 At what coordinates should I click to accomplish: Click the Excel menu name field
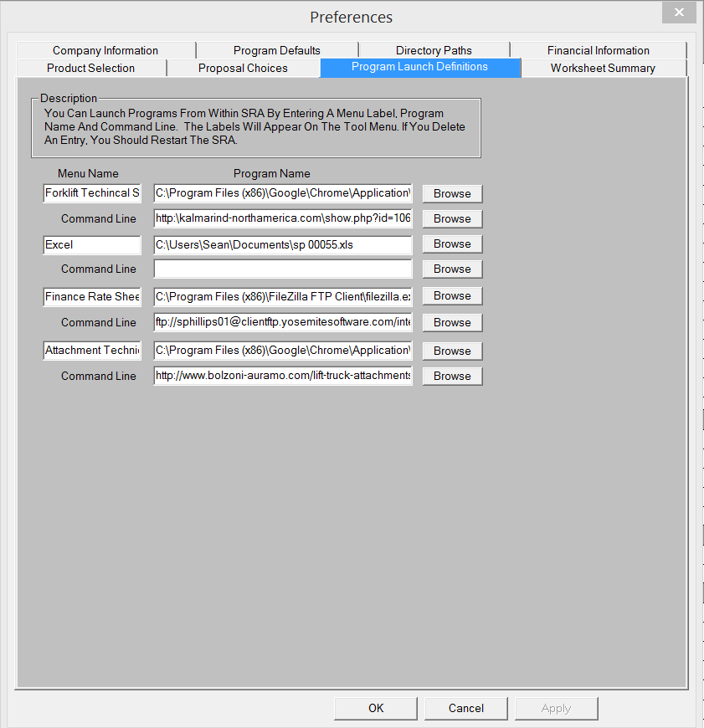[x=91, y=244]
